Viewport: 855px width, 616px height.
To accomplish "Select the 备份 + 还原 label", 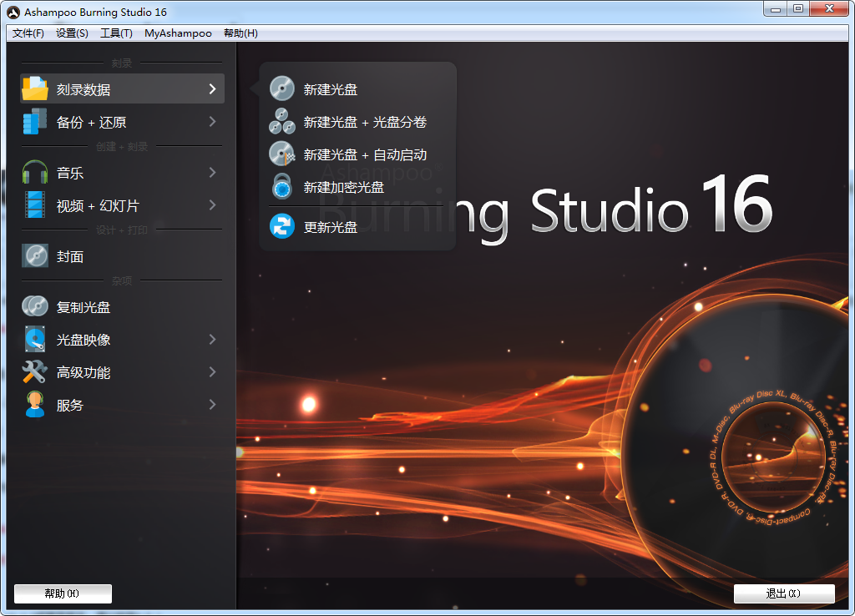I will pos(92,122).
